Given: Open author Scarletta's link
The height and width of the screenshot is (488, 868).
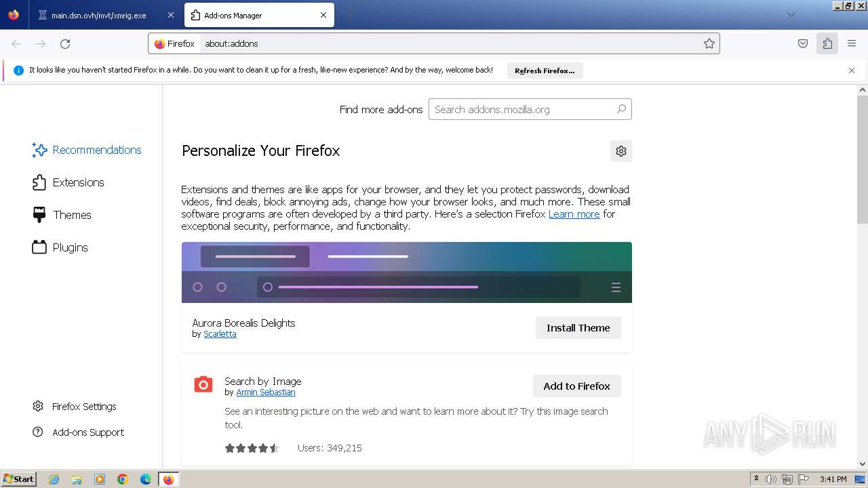Looking at the screenshot, I should pos(220,334).
